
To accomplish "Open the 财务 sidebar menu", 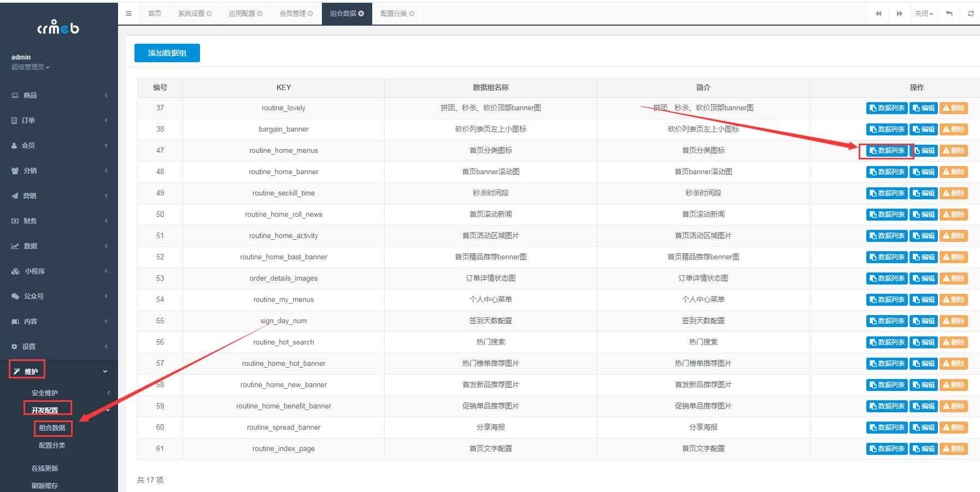I will [59, 221].
